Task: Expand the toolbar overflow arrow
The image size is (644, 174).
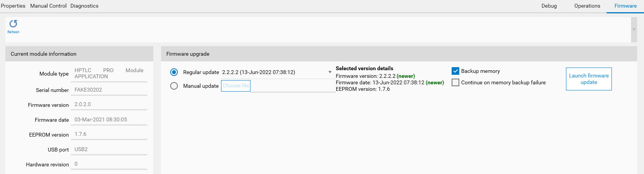Action: pyautogui.click(x=634, y=29)
